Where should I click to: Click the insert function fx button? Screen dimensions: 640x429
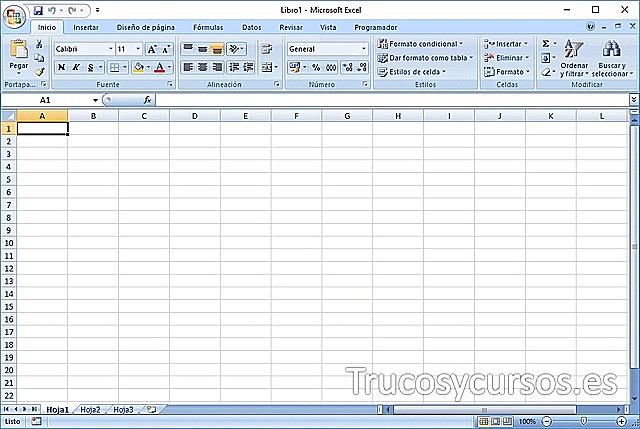click(147, 100)
